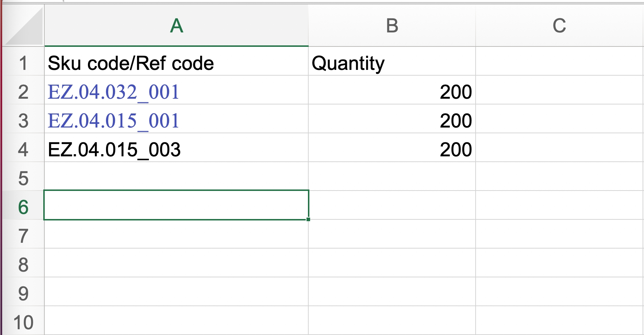Select column B header

click(x=392, y=26)
